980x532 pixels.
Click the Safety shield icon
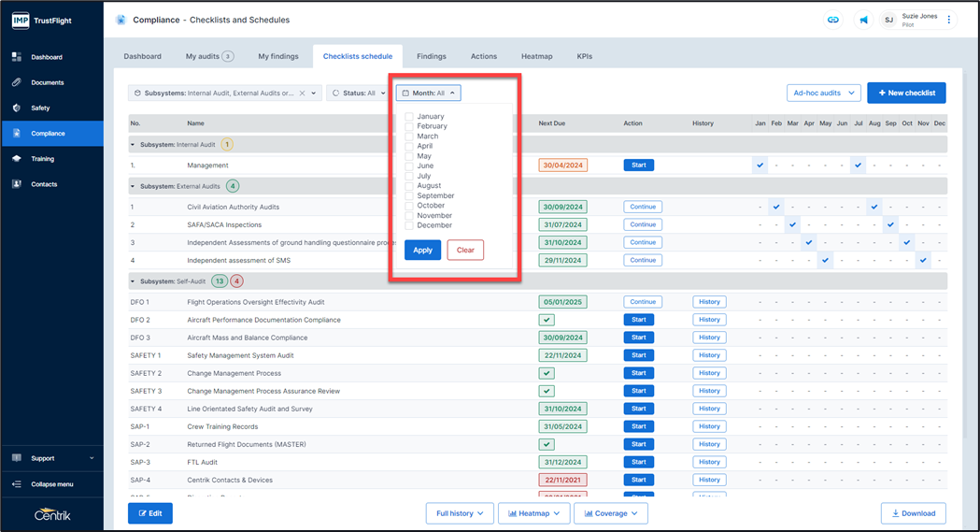[x=17, y=108]
